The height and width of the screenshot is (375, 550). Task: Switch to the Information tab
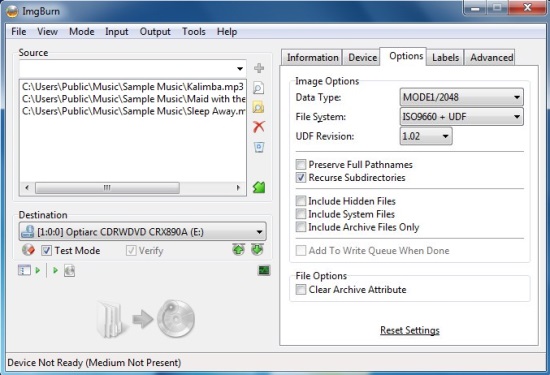click(x=312, y=58)
